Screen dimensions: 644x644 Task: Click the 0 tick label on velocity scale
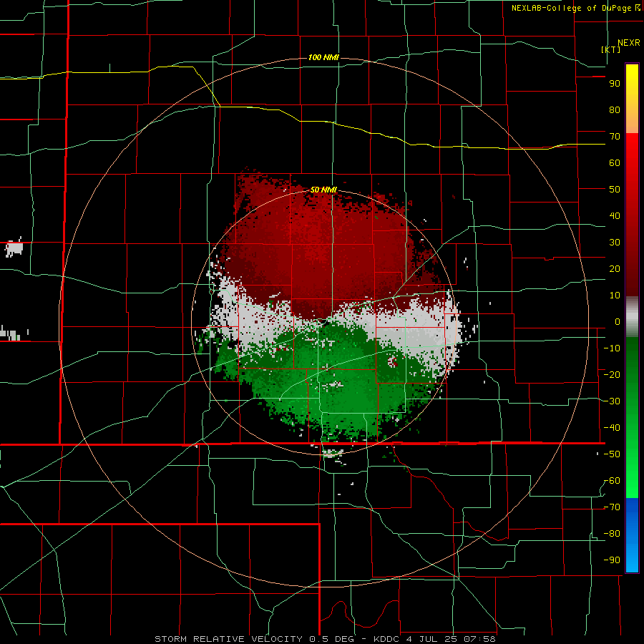[x=618, y=322]
